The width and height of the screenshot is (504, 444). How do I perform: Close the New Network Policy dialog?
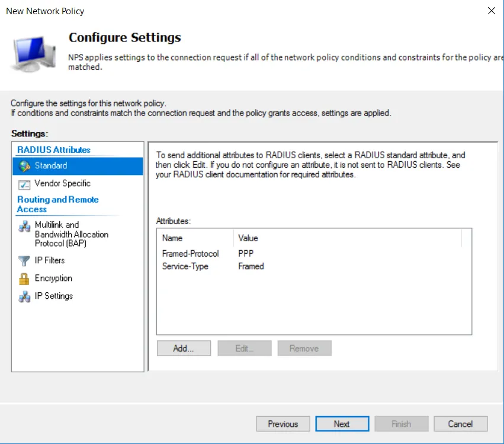(492, 11)
